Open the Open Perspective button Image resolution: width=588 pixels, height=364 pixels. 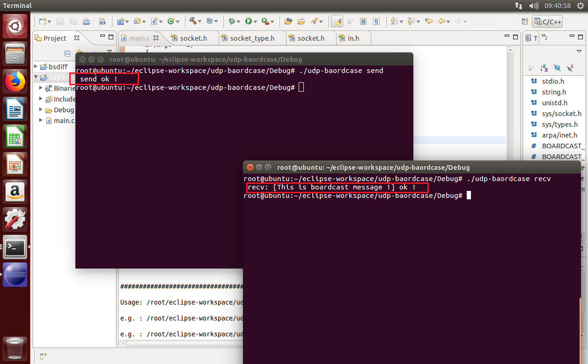(x=525, y=21)
